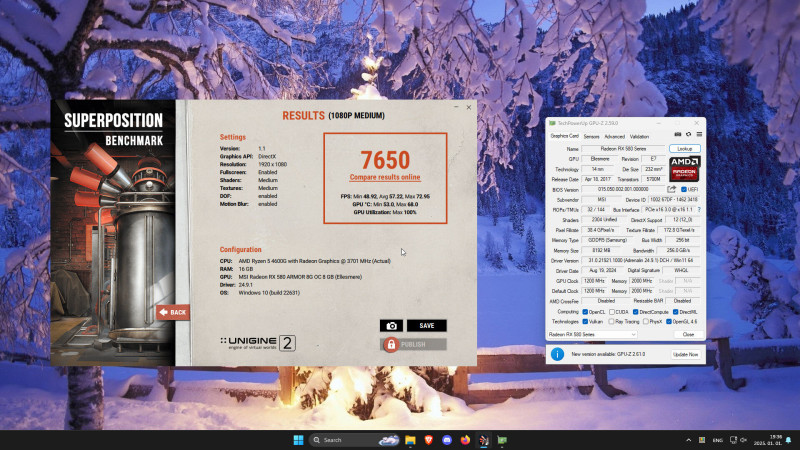This screenshot has width=800, height=450.
Task: Switch to the Sensors tab in GPU-Z
Action: (591, 137)
